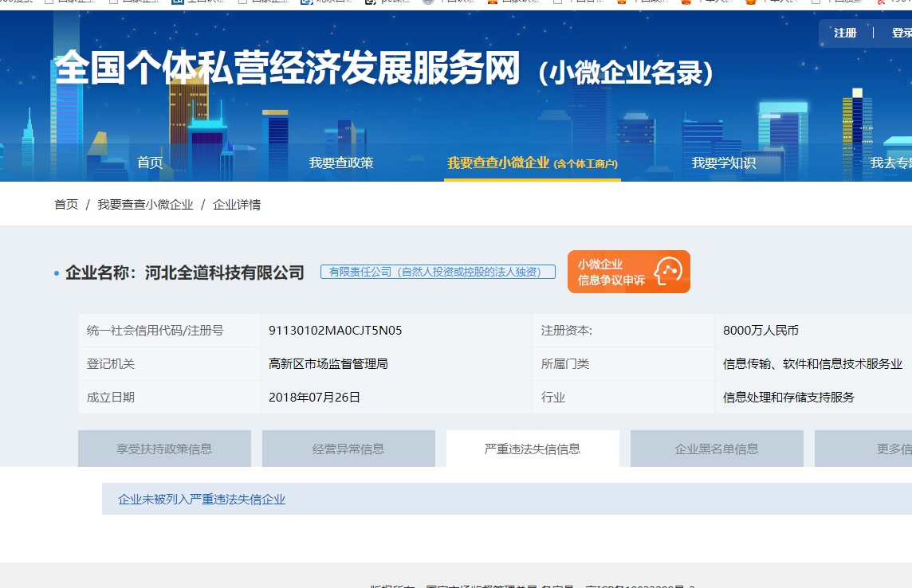Click the 首页 breadcrumb link
The height and width of the screenshot is (588, 912).
coord(66,205)
